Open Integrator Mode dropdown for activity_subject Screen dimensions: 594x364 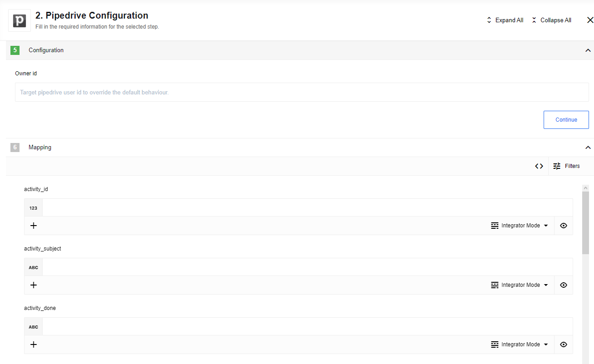click(x=520, y=285)
